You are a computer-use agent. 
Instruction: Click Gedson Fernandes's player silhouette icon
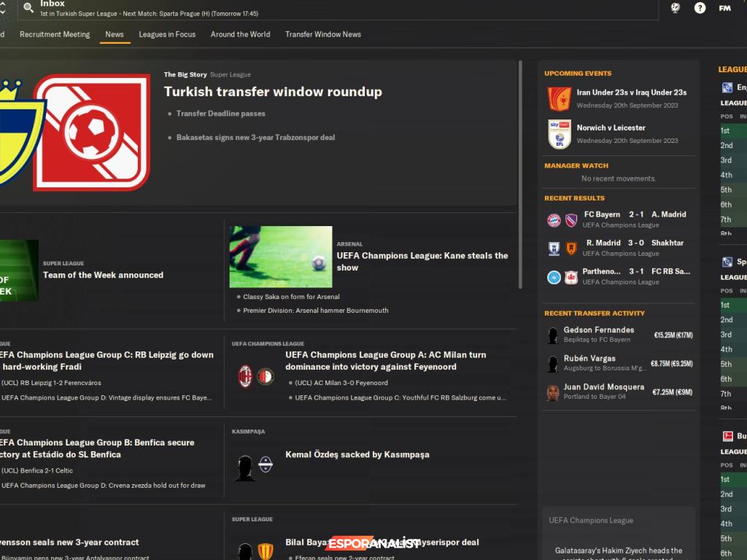tap(553, 335)
